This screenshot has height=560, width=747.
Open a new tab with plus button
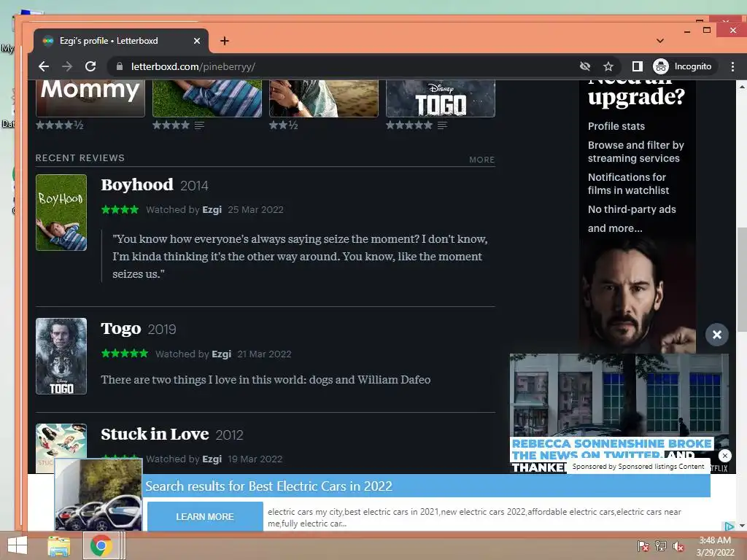pos(225,41)
